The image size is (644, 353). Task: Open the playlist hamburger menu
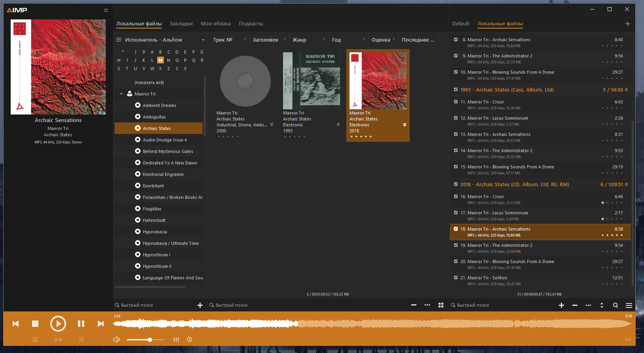click(629, 305)
